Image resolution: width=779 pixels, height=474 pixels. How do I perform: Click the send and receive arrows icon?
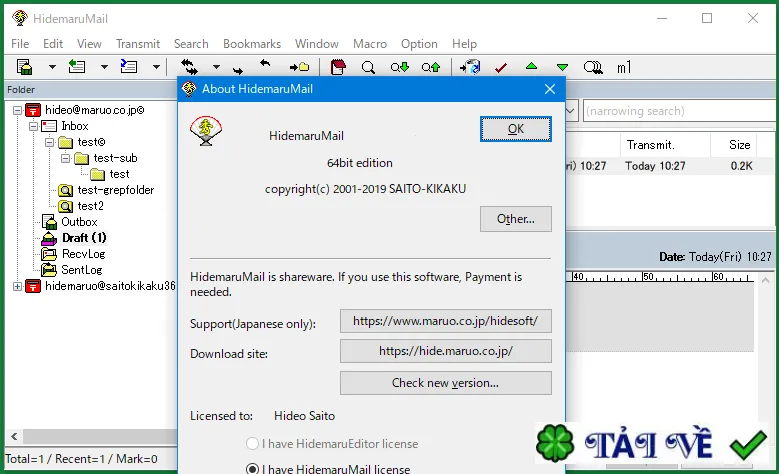[x=189, y=67]
